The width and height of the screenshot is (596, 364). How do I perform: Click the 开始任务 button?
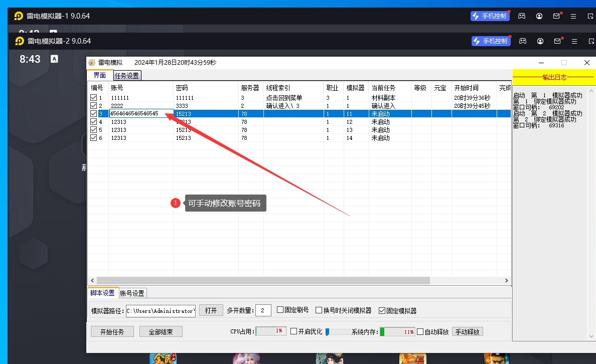click(x=112, y=332)
